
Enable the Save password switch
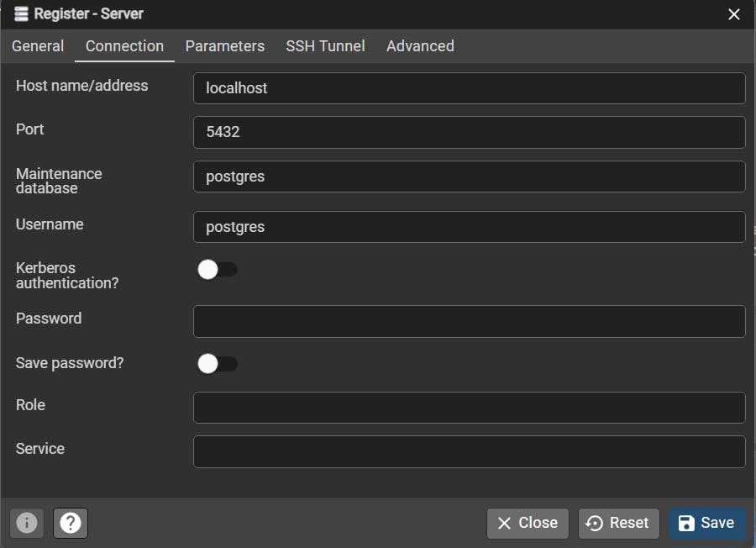click(x=217, y=364)
